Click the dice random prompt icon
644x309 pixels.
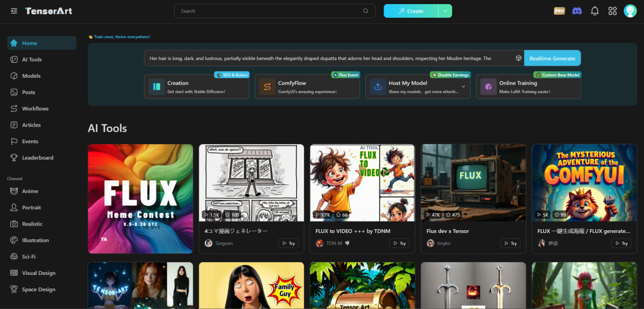tap(518, 58)
